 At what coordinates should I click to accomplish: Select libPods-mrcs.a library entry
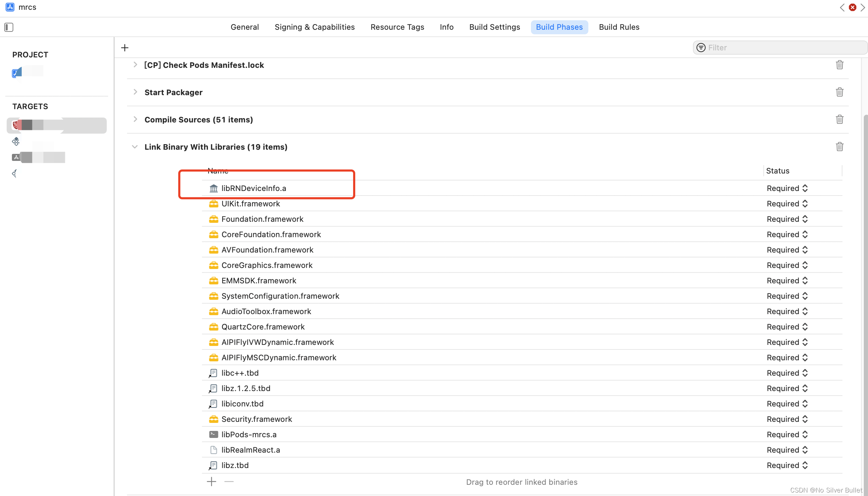248,434
